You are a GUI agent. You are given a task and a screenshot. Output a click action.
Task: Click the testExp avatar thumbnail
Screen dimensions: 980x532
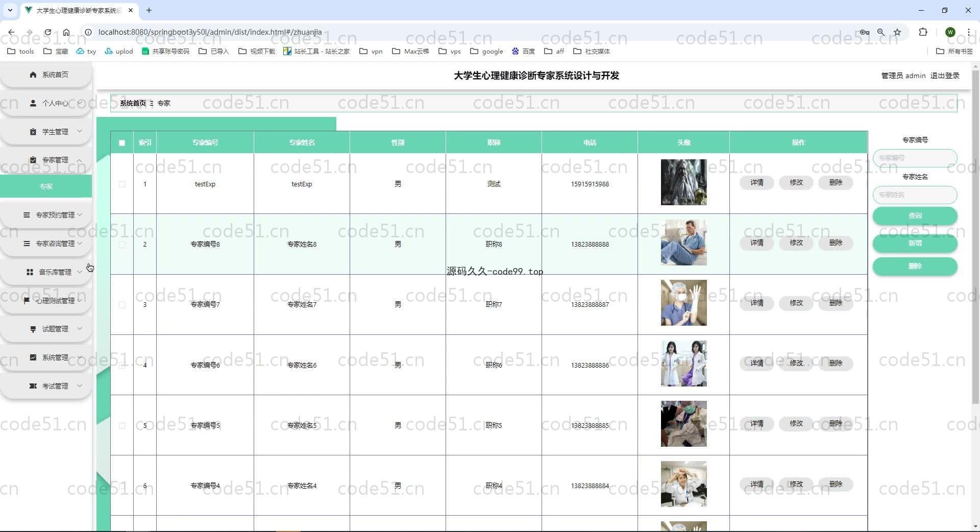[x=683, y=182]
